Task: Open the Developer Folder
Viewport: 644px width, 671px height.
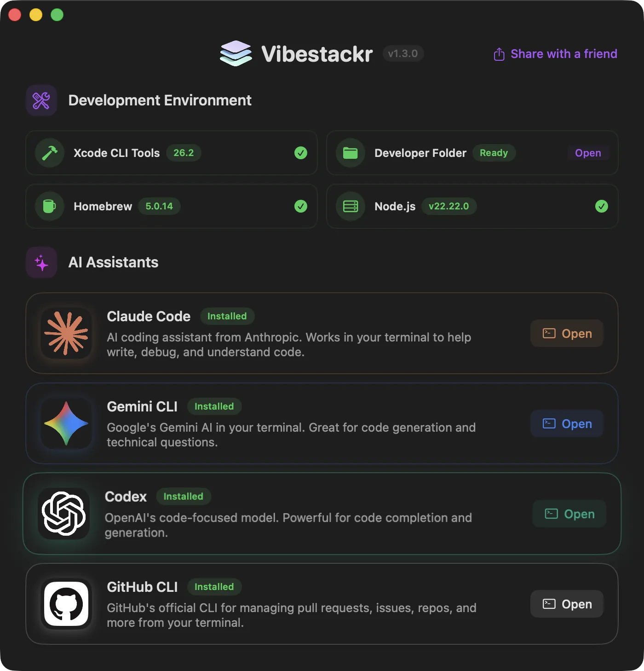Action: (x=588, y=153)
